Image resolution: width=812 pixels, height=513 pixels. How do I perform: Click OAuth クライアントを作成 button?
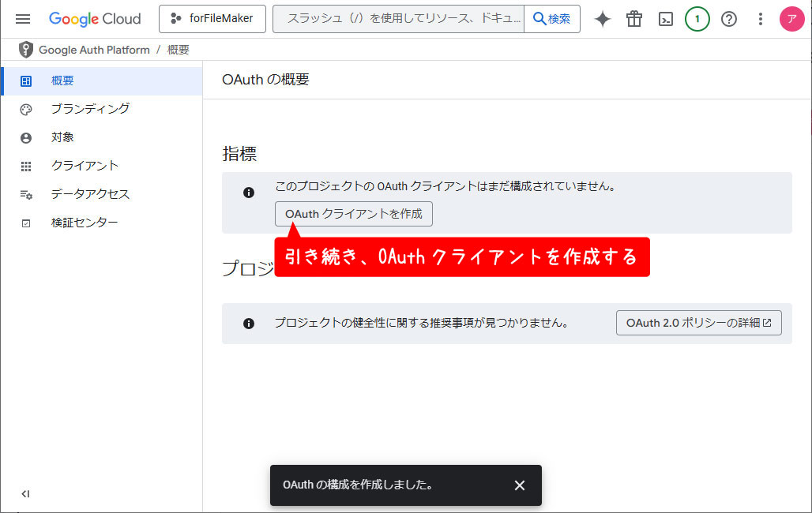354,214
